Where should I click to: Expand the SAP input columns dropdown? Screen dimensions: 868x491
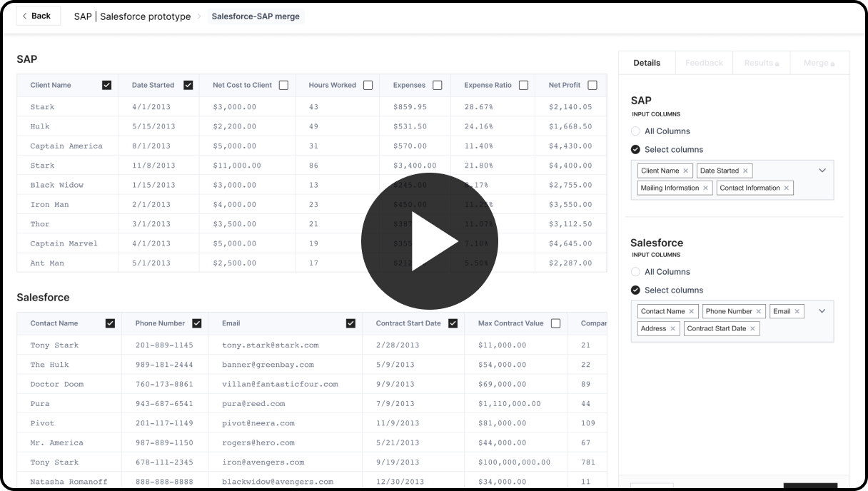point(822,171)
